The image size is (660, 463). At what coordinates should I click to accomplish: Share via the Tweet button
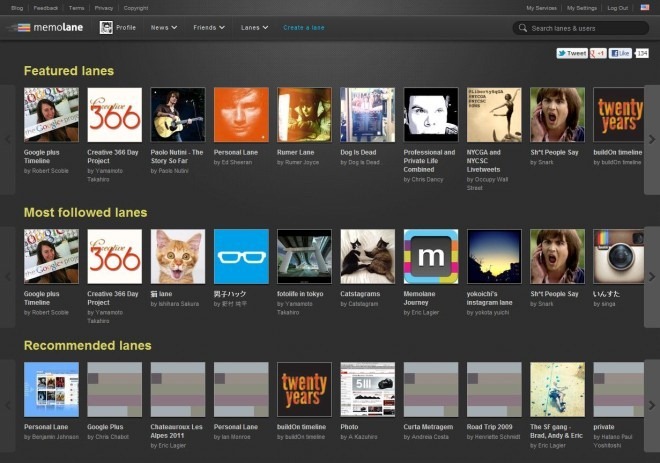[x=572, y=53]
